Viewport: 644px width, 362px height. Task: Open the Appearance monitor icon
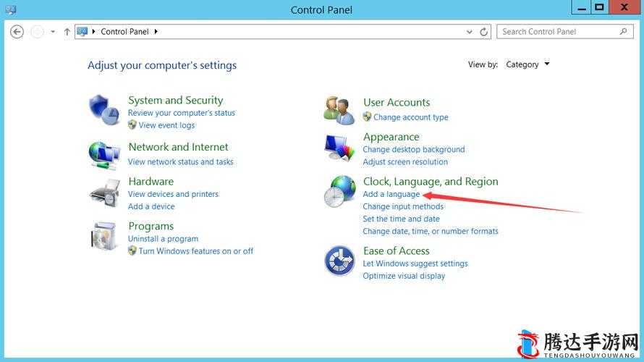click(x=339, y=147)
